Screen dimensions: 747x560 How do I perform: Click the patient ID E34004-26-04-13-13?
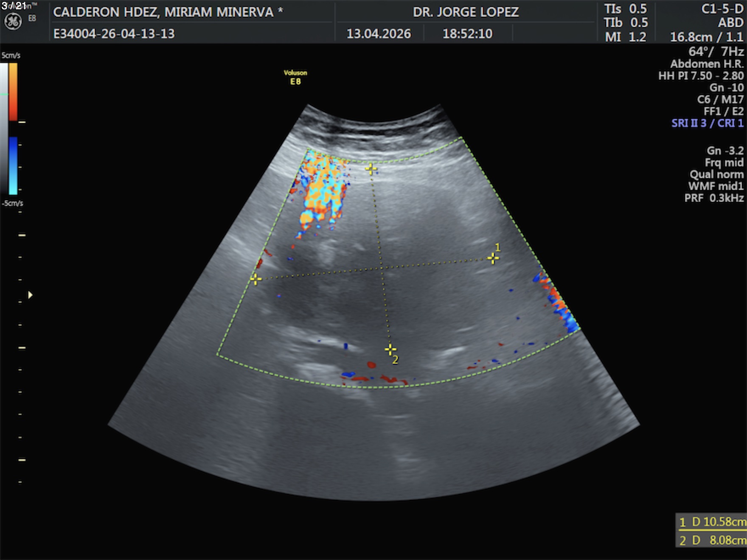pos(114,34)
